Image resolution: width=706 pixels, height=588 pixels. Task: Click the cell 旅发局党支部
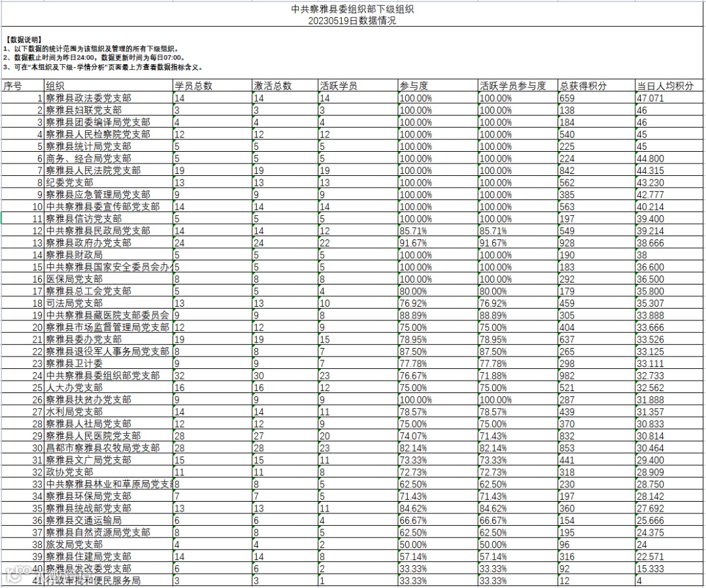[109, 544]
